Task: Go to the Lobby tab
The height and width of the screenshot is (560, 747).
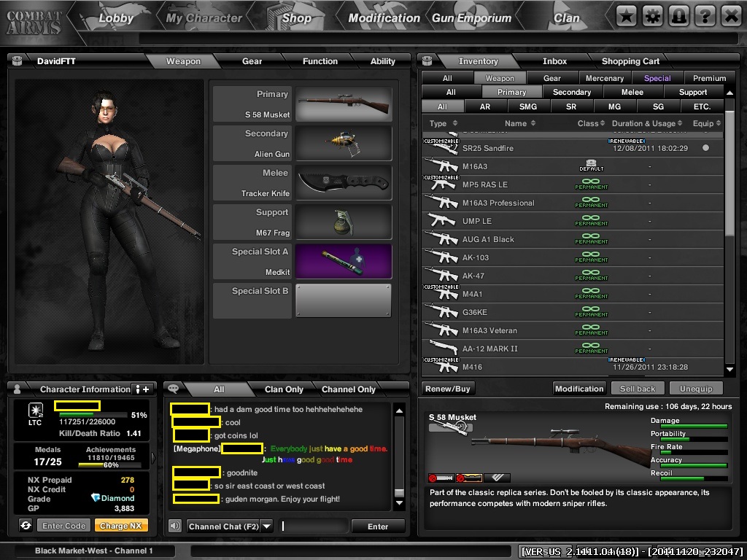Action: click(116, 18)
